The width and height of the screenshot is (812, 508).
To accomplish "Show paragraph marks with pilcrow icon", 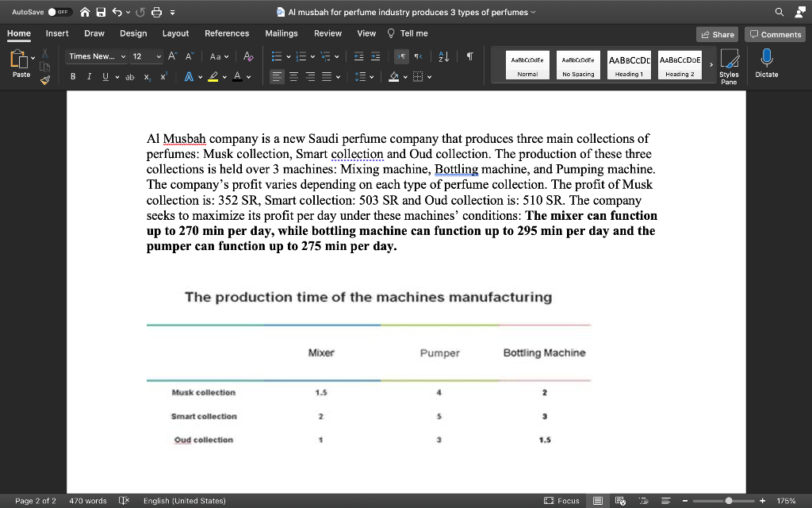I will [469, 56].
